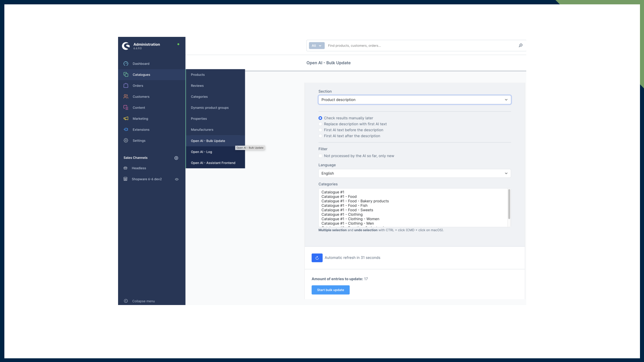Click the search magnifier icon
644x362 pixels.
(x=521, y=46)
